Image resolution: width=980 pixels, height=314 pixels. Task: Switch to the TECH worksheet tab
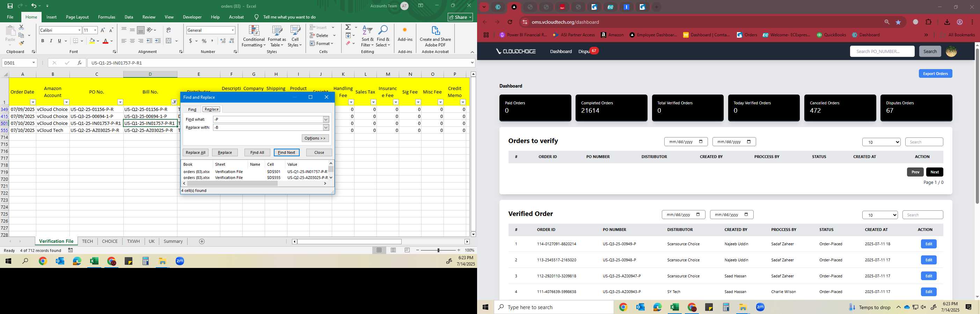[x=88, y=241]
